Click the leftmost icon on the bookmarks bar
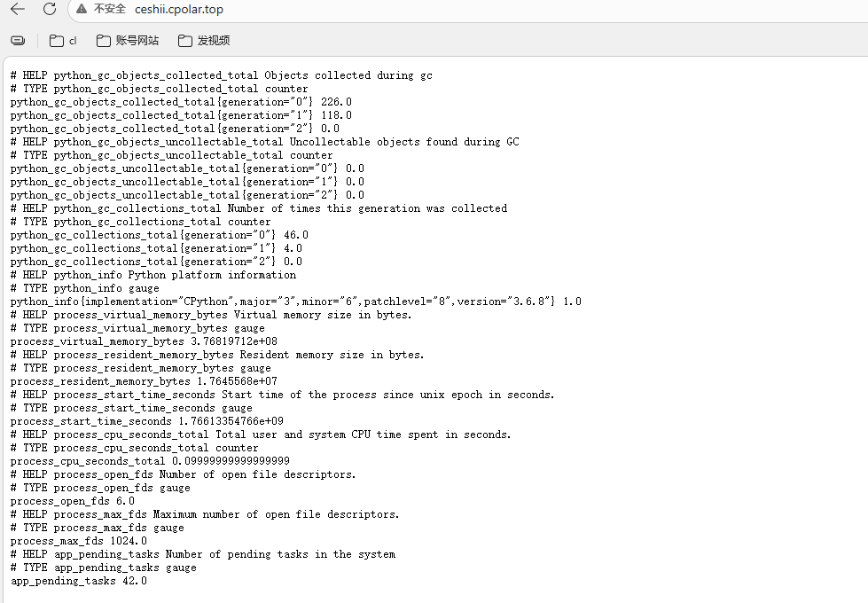 click(x=18, y=41)
